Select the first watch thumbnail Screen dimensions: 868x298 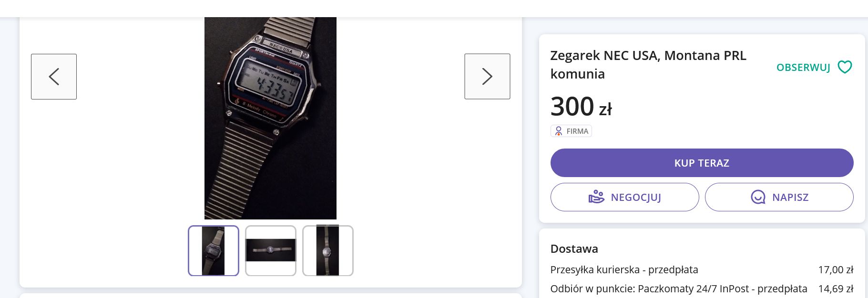pyautogui.click(x=213, y=251)
